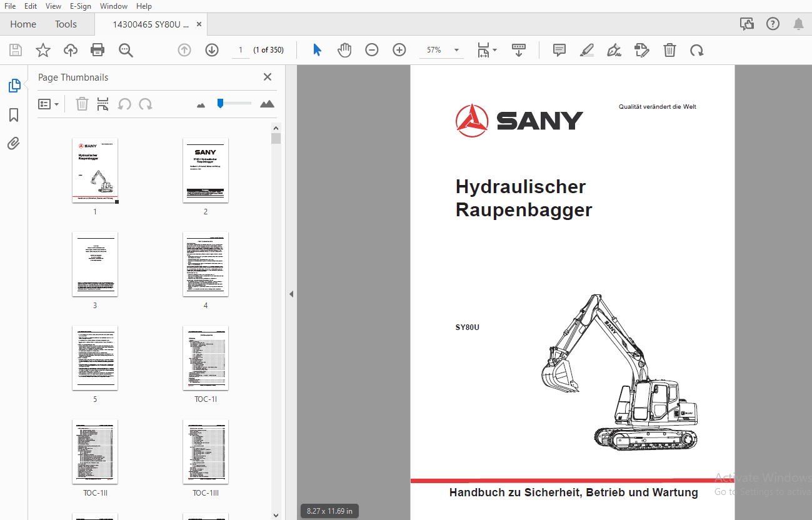Click the print pages icon in thumbnails panel
The width and height of the screenshot is (812, 520).
pyautogui.click(x=103, y=104)
